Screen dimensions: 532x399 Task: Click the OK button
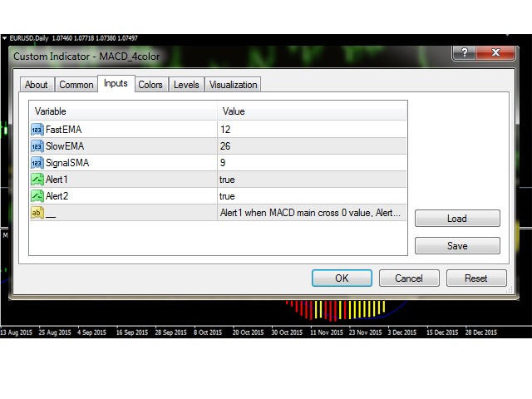(342, 278)
